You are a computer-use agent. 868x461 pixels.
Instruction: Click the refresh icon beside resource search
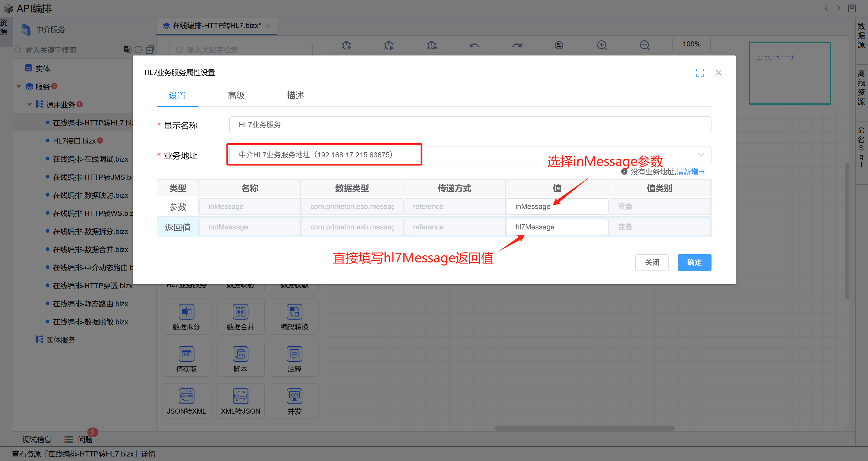tap(138, 49)
